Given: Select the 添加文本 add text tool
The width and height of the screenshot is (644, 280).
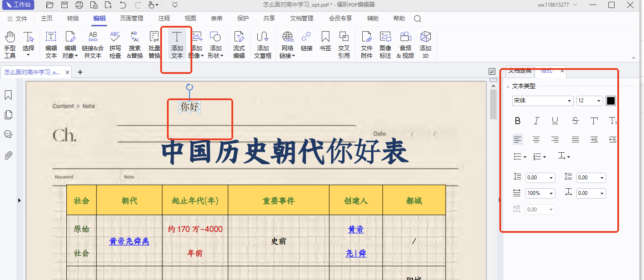Looking at the screenshot, I should (177, 45).
